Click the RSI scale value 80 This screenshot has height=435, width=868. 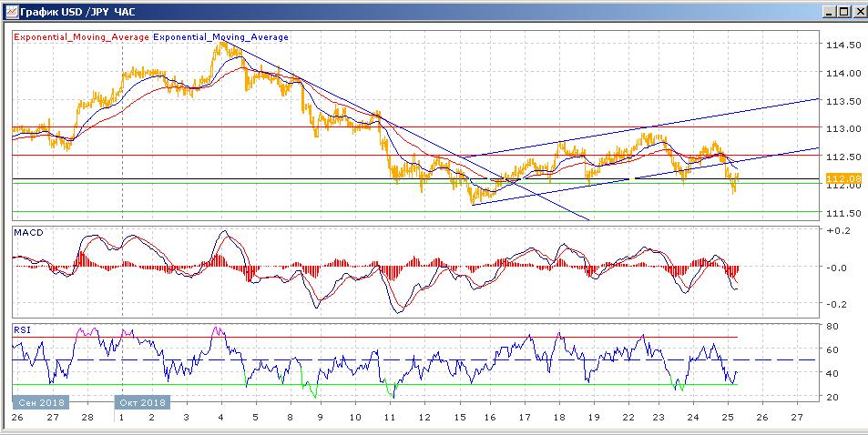click(832, 326)
